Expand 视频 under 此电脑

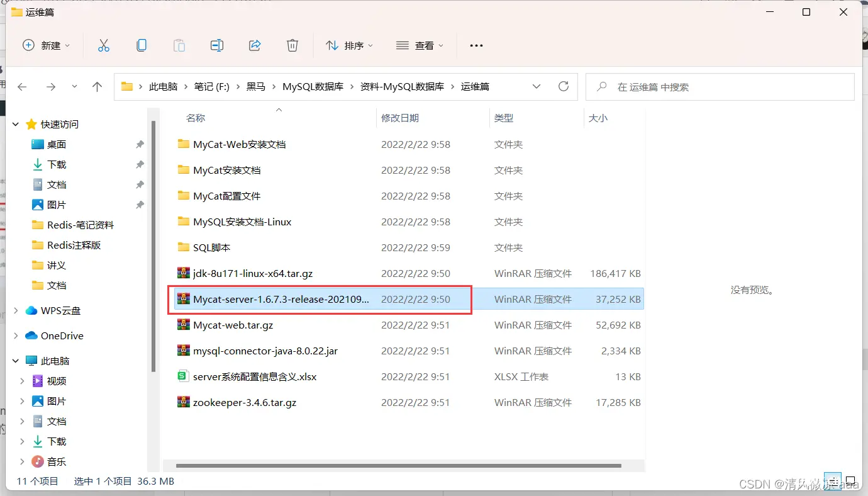tap(23, 381)
